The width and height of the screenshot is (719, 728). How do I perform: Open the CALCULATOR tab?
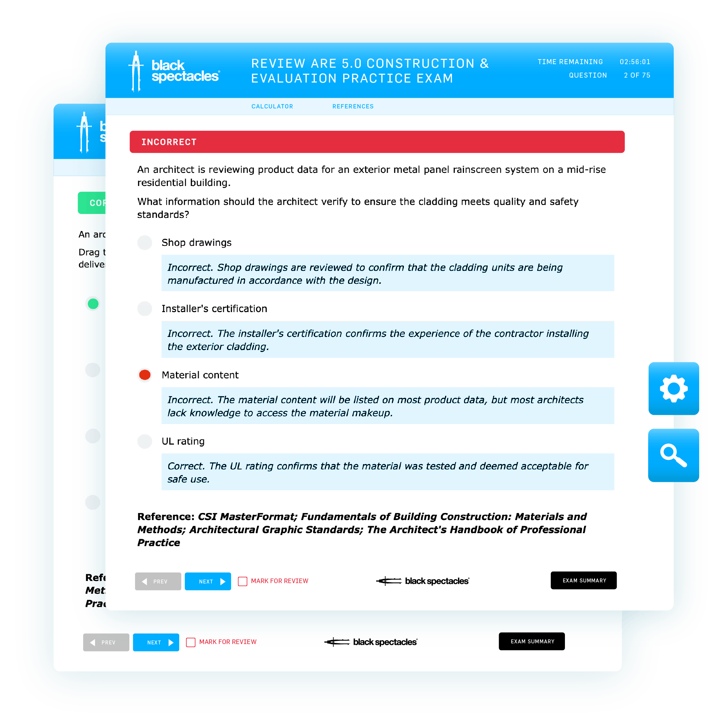point(273,106)
